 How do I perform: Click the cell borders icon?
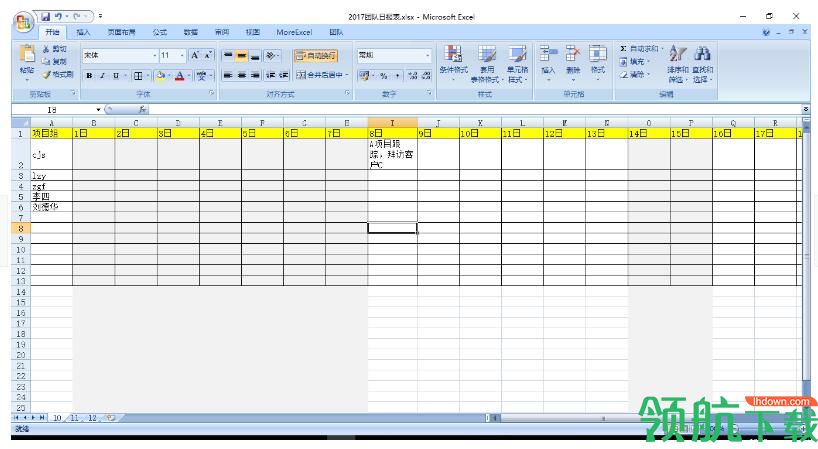(x=138, y=76)
